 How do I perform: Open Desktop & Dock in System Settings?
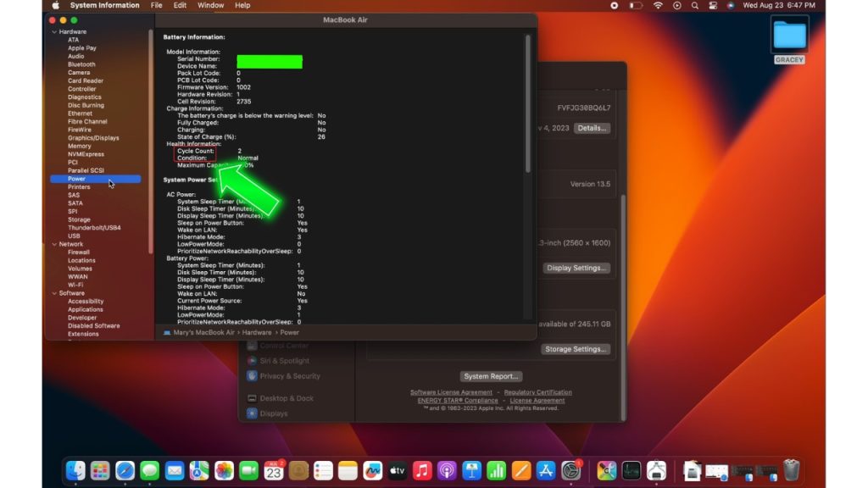281,398
